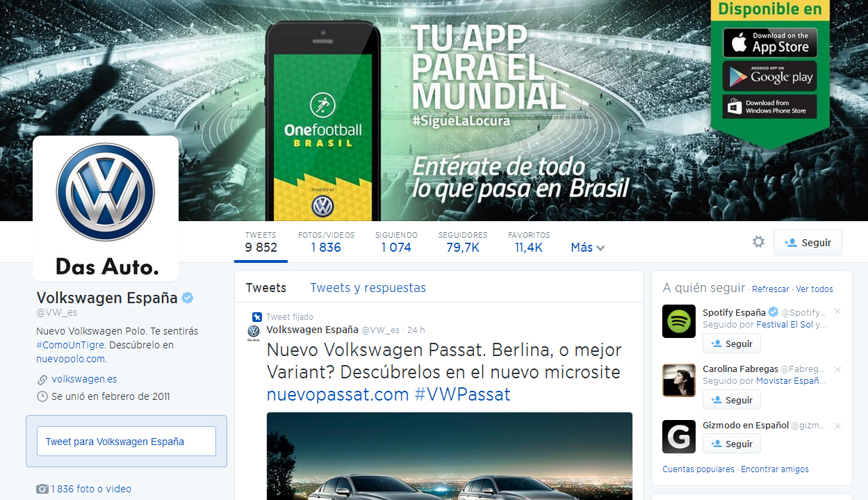Click the Google Play badge
The image size is (868, 500).
coord(770,76)
